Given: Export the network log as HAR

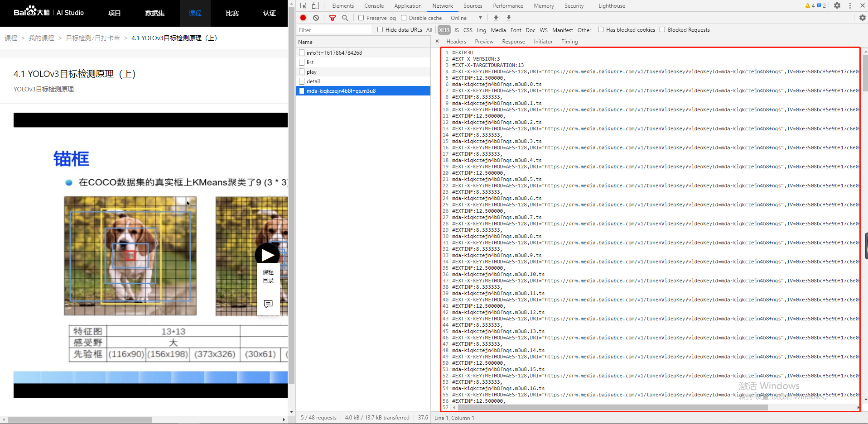Looking at the screenshot, I should point(508,18).
